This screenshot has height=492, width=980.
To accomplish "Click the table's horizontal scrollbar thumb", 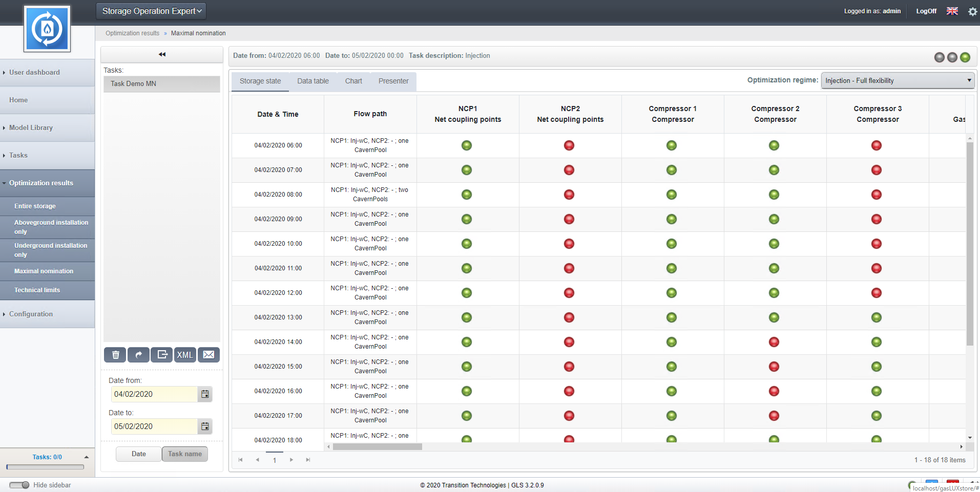I will pyautogui.click(x=377, y=446).
